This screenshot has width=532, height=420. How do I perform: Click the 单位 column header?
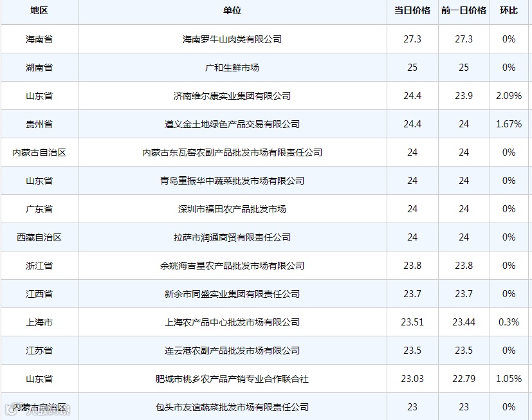pyautogui.click(x=232, y=10)
